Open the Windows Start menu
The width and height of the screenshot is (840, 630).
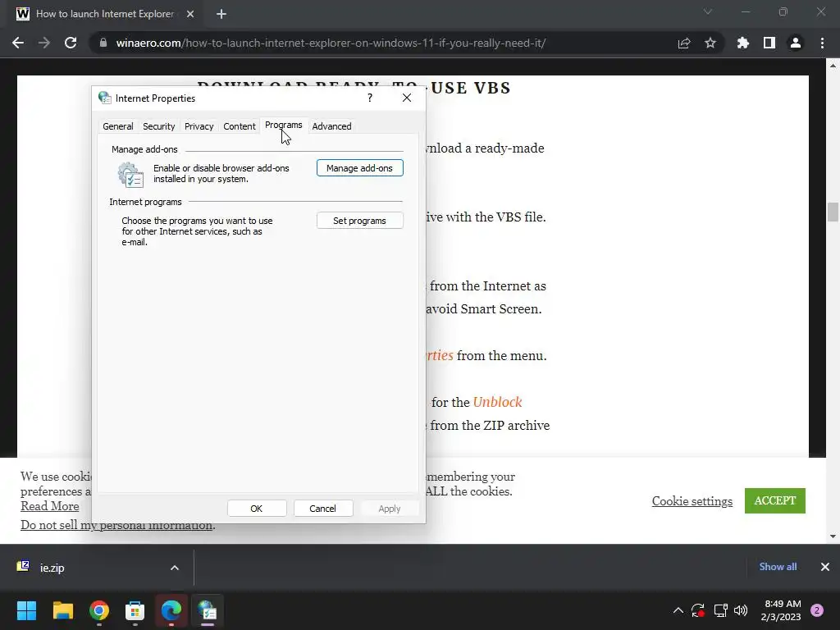26,610
